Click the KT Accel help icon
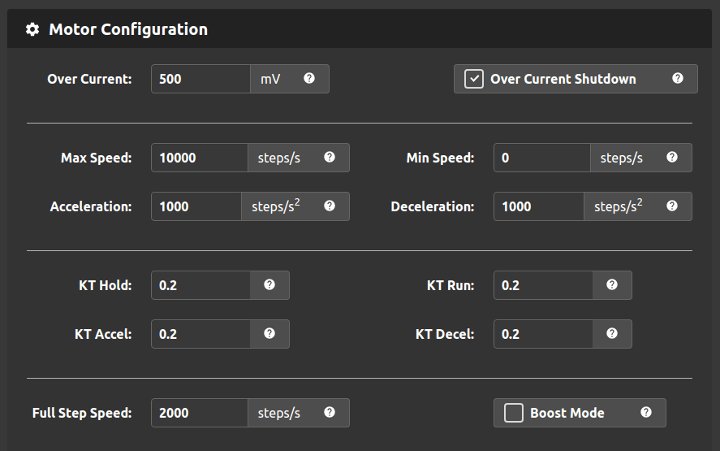Viewport: 720px width, 451px height. (270, 333)
